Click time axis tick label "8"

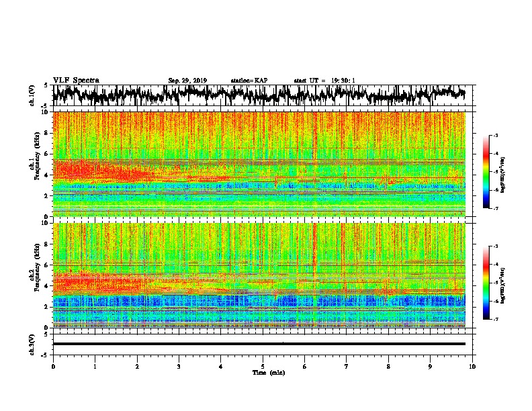(x=388, y=367)
